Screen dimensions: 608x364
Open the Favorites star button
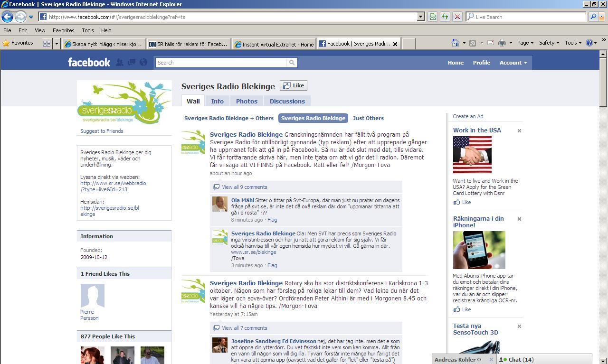click(19, 43)
